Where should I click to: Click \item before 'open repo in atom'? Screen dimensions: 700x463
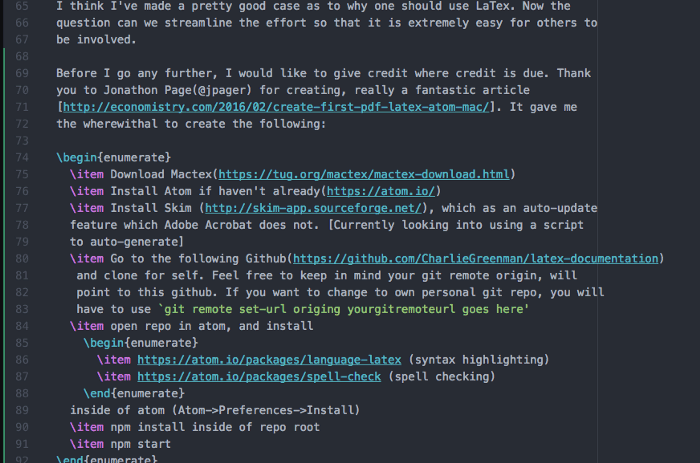click(87, 326)
